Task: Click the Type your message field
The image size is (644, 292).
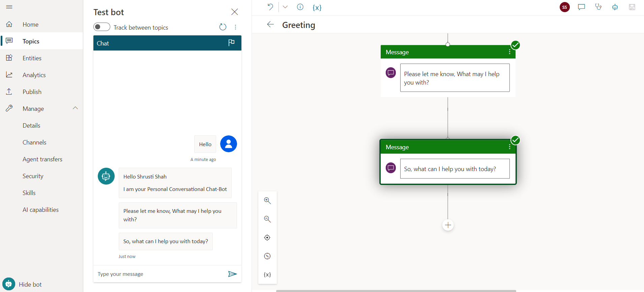Action: 160,274
